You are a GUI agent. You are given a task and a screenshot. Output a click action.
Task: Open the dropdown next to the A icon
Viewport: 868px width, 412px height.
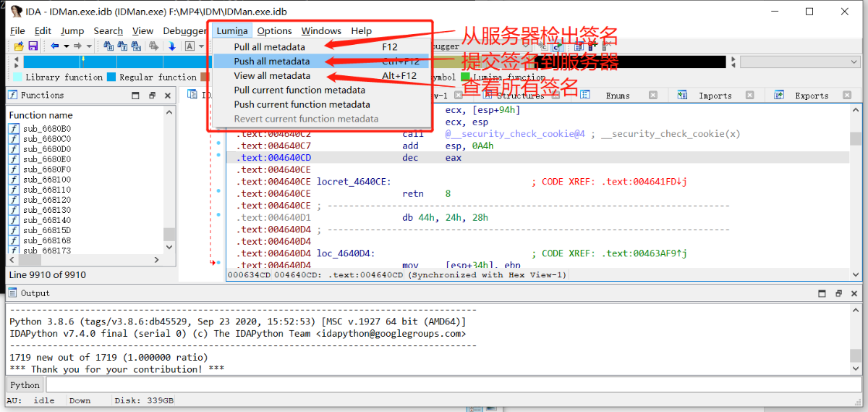(202, 46)
